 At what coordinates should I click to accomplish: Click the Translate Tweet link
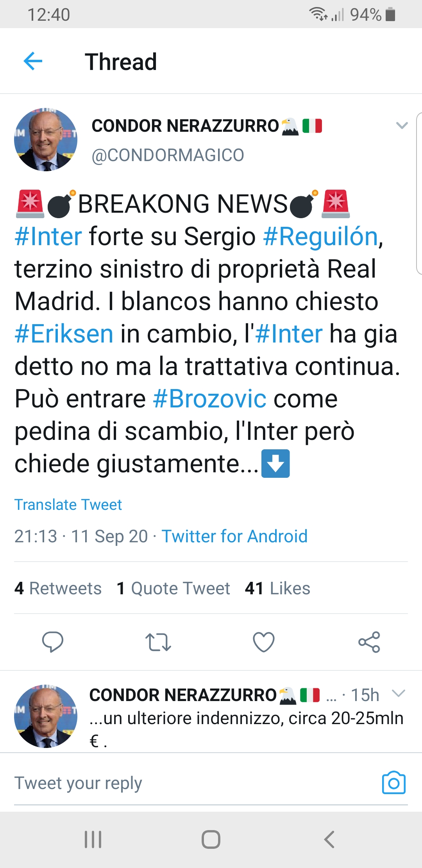[x=68, y=505]
